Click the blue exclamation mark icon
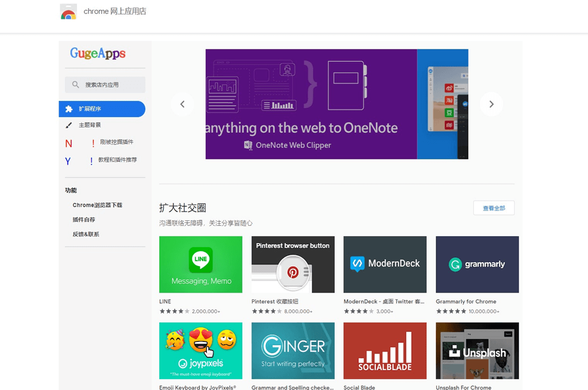 (x=91, y=162)
